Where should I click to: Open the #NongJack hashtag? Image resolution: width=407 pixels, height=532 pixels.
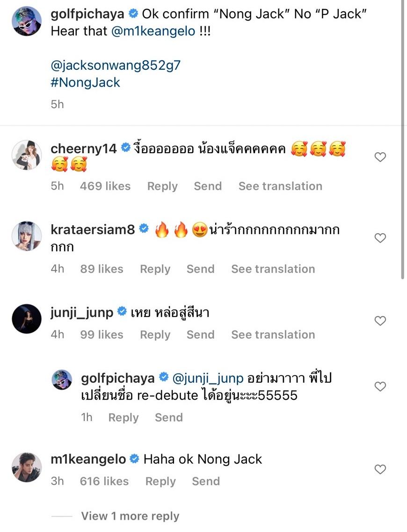[86, 82]
